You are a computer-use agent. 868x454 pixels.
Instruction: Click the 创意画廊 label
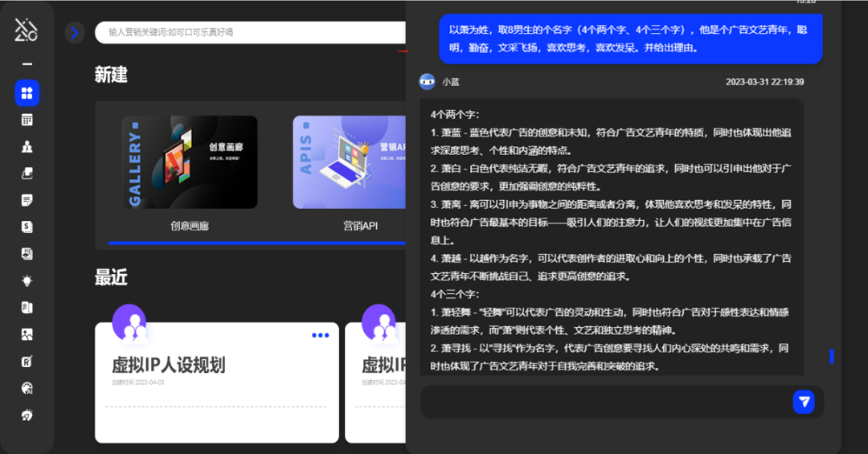pos(190,226)
